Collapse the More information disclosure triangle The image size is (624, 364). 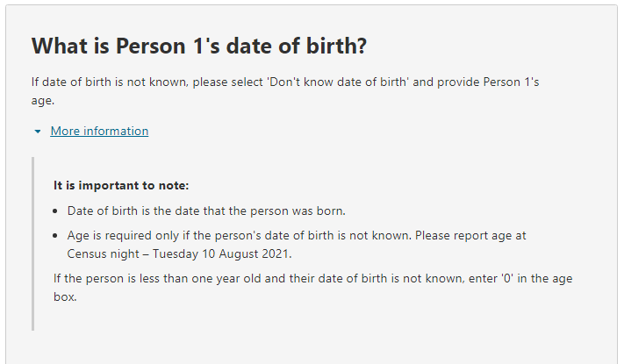[38, 132]
